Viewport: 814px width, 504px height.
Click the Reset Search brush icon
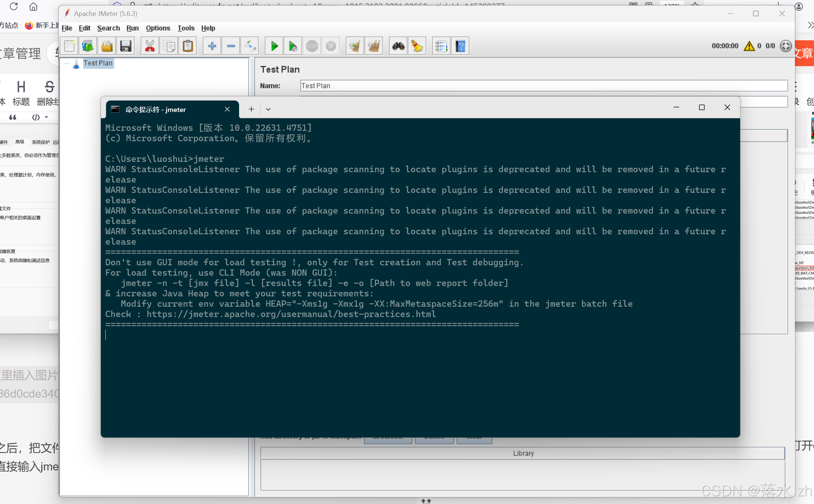[x=417, y=46]
